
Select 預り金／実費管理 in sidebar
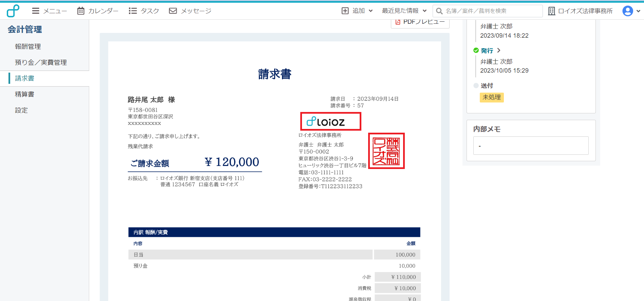click(x=41, y=62)
